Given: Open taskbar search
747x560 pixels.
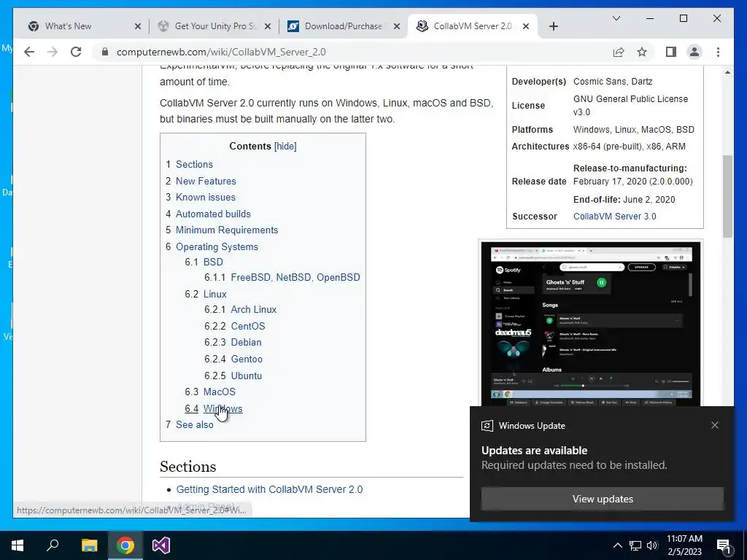Looking at the screenshot, I should click(53, 545).
